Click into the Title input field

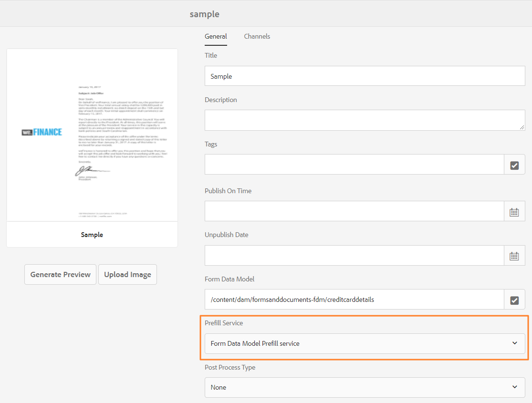click(365, 76)
